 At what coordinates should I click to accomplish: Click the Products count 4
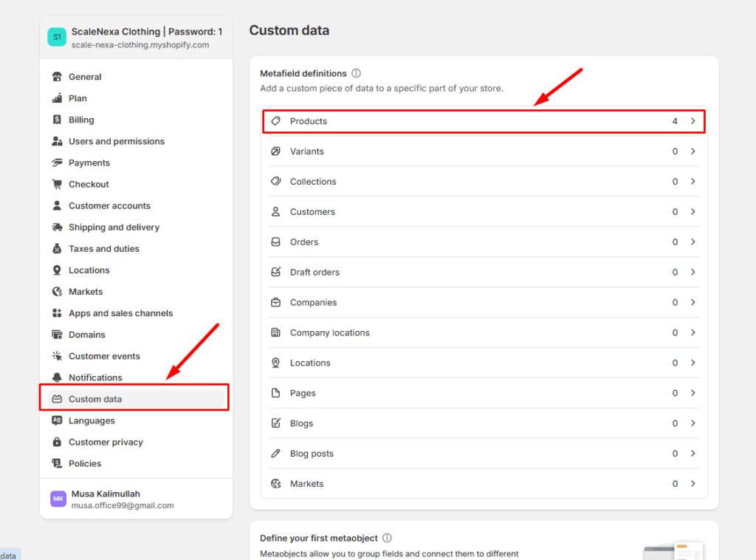click(x=675, y=121)
